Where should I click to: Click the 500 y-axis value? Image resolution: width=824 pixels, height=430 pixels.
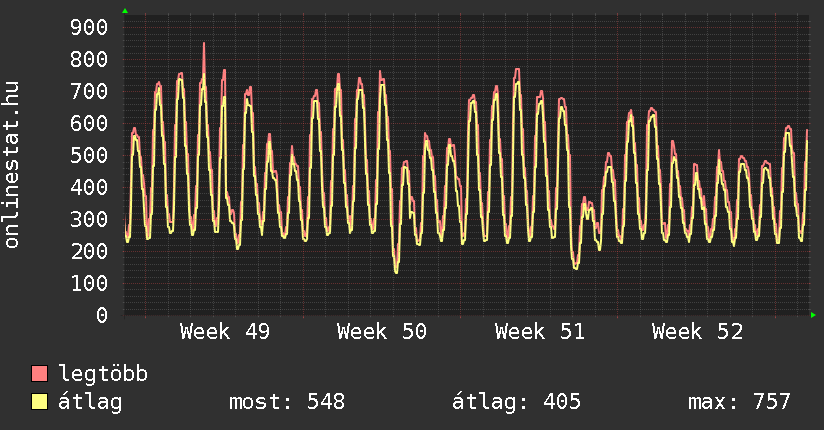click(x=88, y=155)
